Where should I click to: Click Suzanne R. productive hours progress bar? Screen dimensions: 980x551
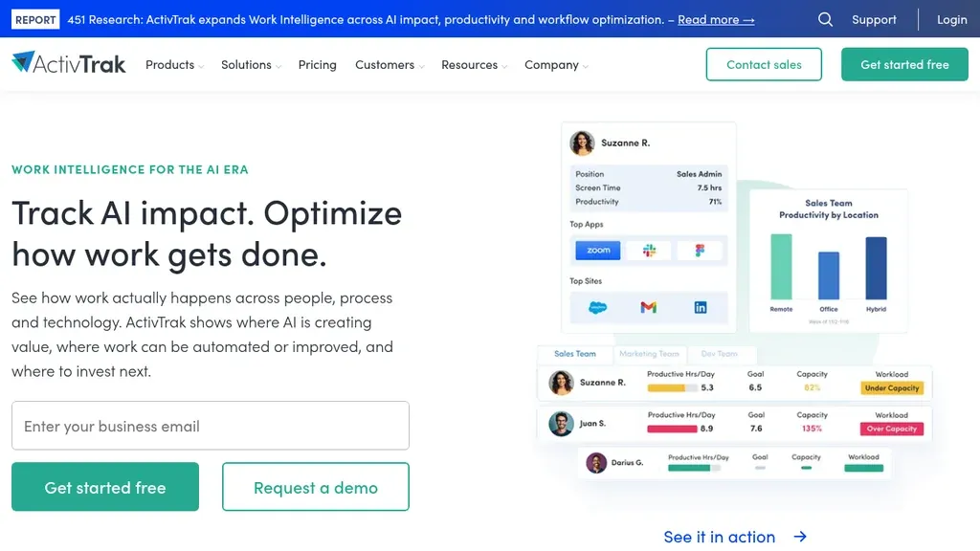672,388
